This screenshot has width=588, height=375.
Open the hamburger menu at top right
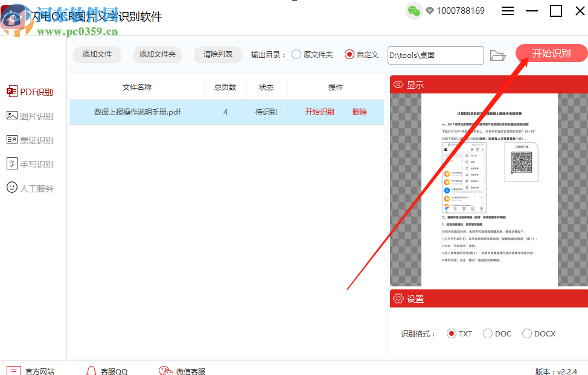tap(508, 10)
